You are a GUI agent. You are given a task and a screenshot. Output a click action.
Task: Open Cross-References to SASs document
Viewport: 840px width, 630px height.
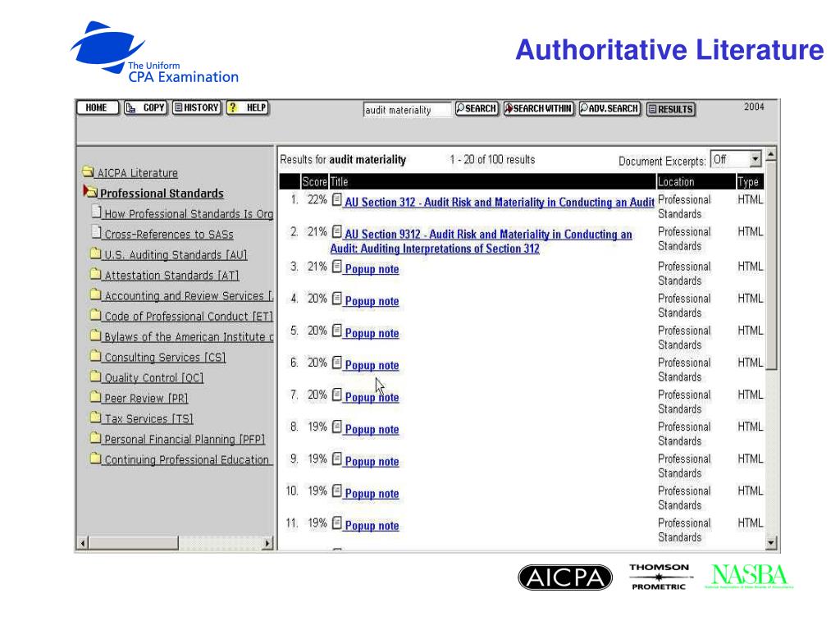tap(169, 234)
